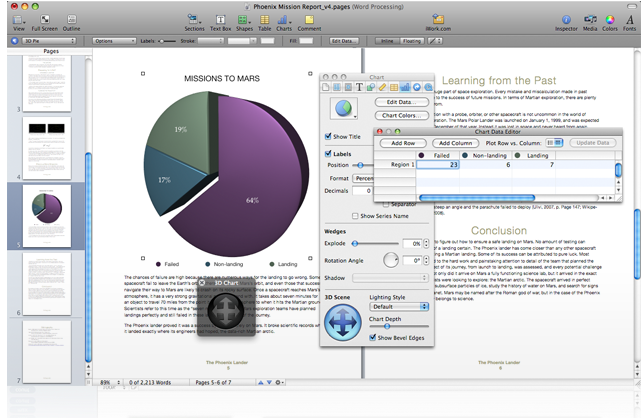Disable Show Bevel Edges checkbox

pos(373,338)
